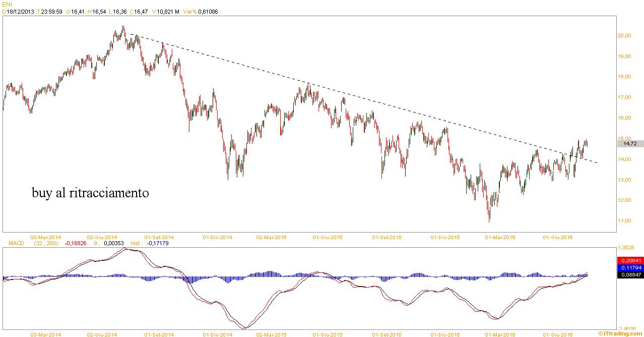This screenshot has height=337, width=644.
Task: Click the 11,00 level on price axis
Action: [624, 221]
